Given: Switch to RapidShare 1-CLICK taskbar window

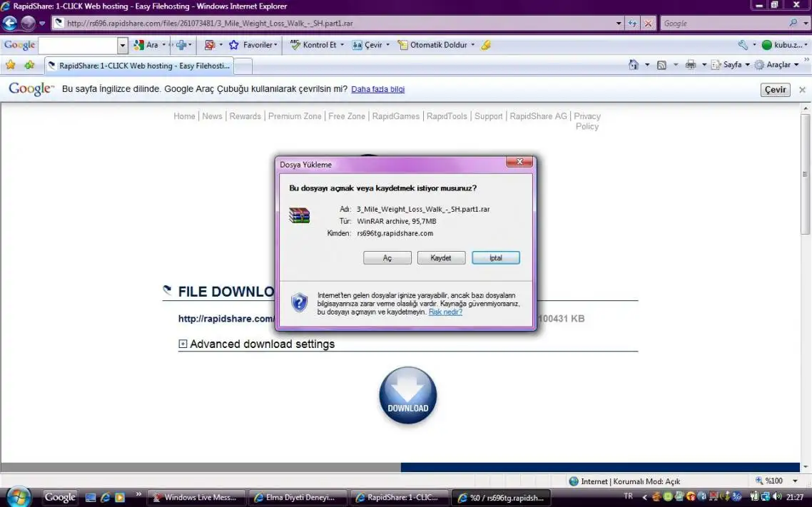Looking at the screenshot, I should (x=398, y=498).
